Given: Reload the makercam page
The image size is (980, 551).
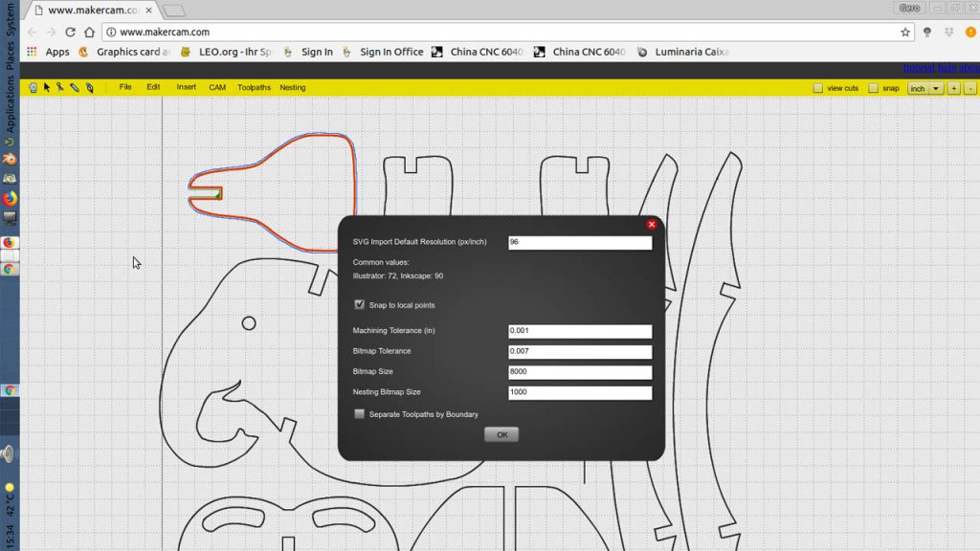Looking at the screenshot, I should click(70, 32).
